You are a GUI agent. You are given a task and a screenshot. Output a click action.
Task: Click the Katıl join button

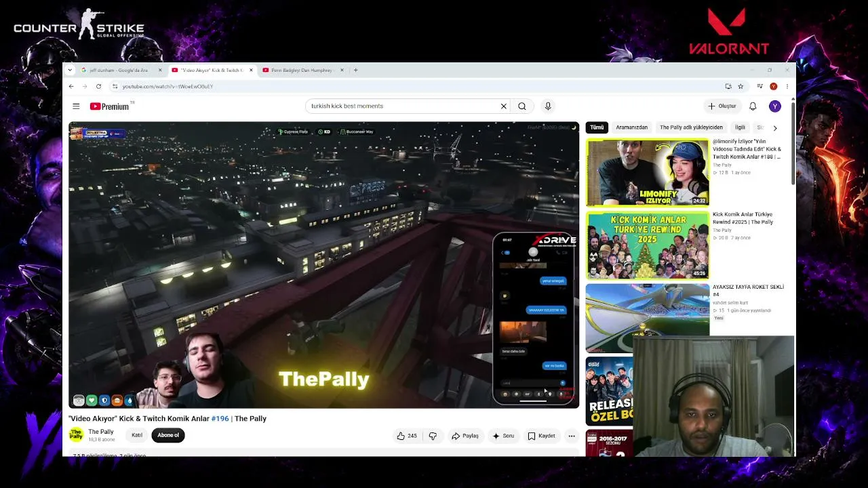(137, 435)
